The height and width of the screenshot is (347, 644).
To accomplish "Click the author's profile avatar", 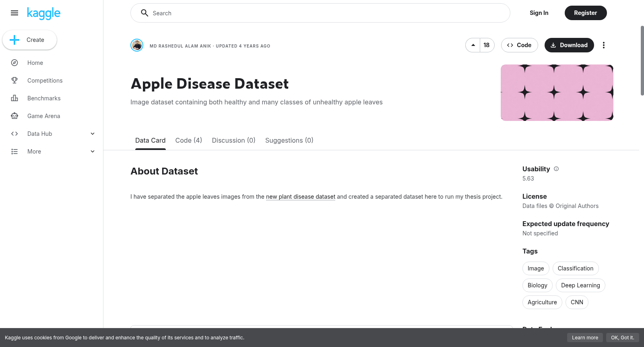I will click(137, 45).
